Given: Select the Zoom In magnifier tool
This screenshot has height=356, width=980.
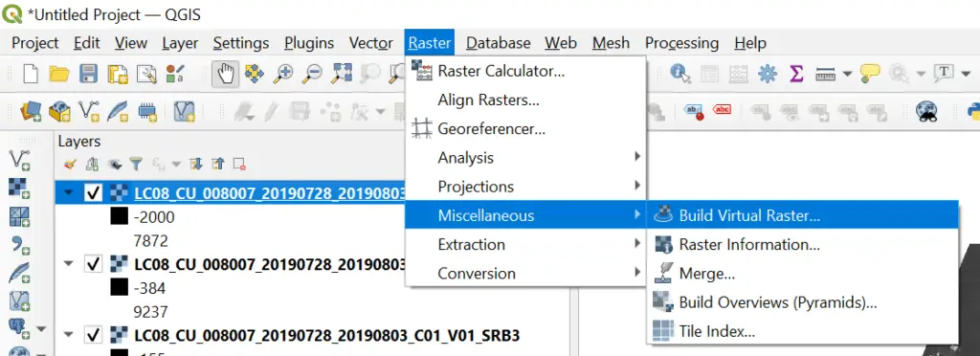Looking at the screenshot, I should (283, 74).
